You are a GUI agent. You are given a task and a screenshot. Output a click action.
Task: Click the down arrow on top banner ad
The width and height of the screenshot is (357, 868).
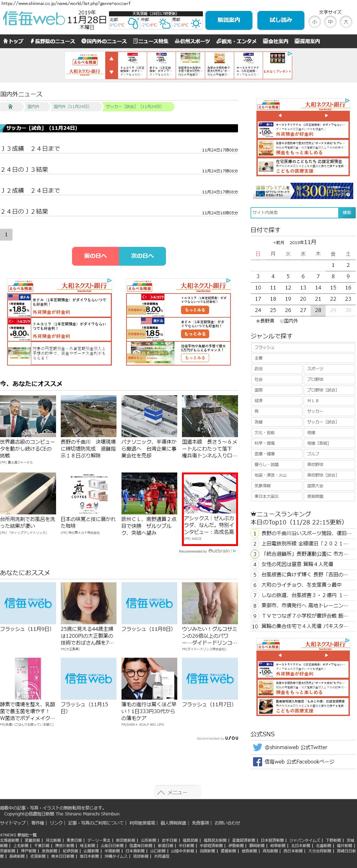[x=111, y=72]
